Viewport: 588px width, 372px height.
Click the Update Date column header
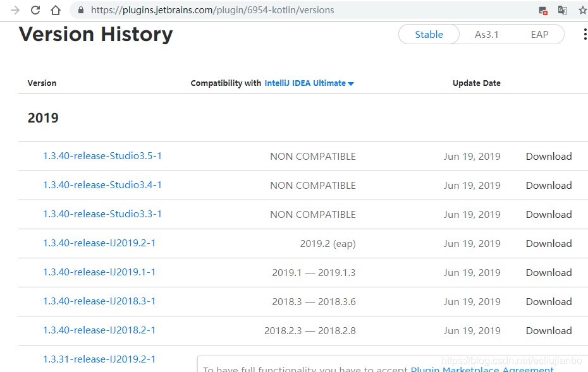tap(476, 83)
